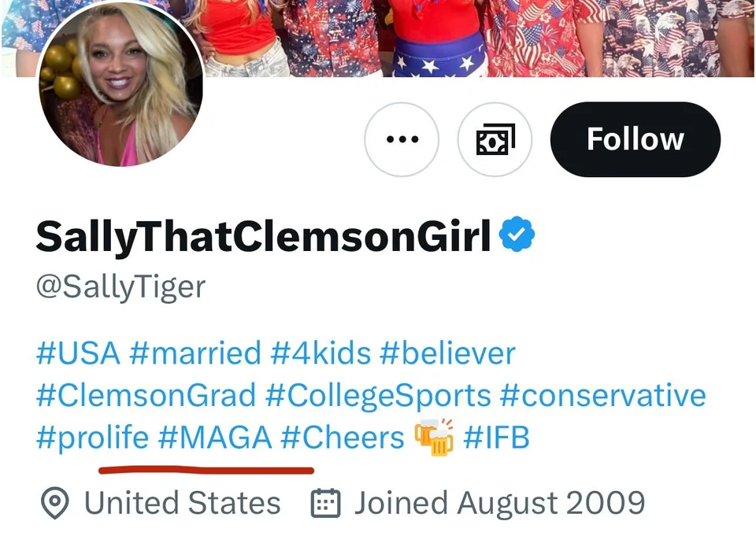The width and height of the screenshot is (756, 543).
Task: Open the three-dot more options menu
Action: (x=402, y=139)
